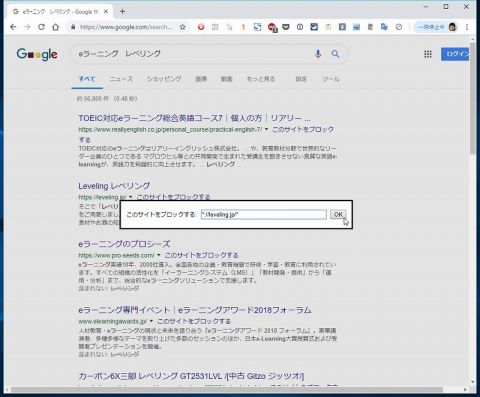Click the red circle extension icon

(201, 27)
